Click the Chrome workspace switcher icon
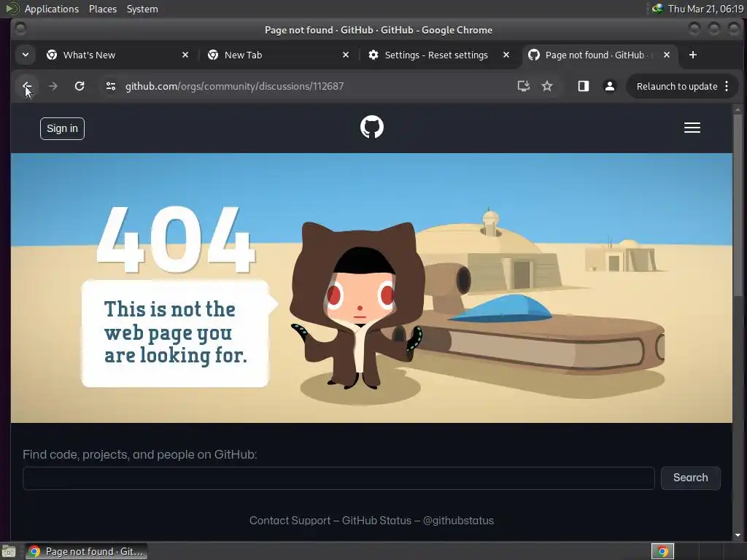Viewport: 747px width, 560px height. [662, 551]
